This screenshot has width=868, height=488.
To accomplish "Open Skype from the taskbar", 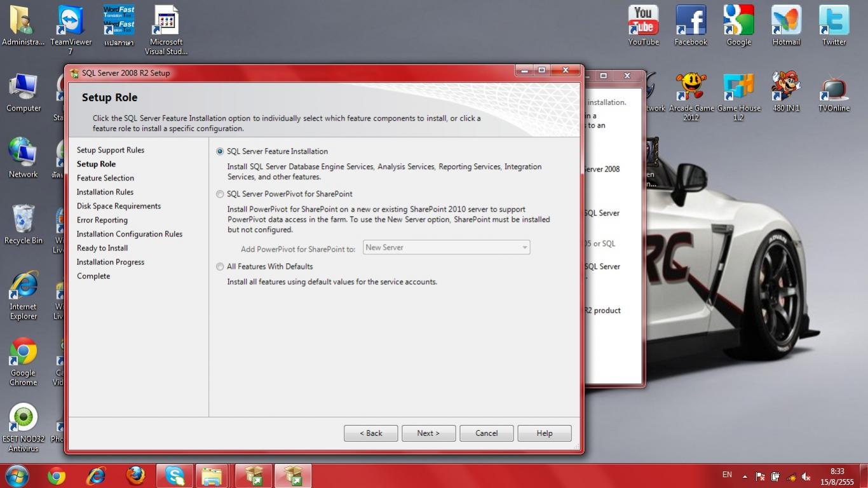I will pyautogui.click(x=175, y=475).
